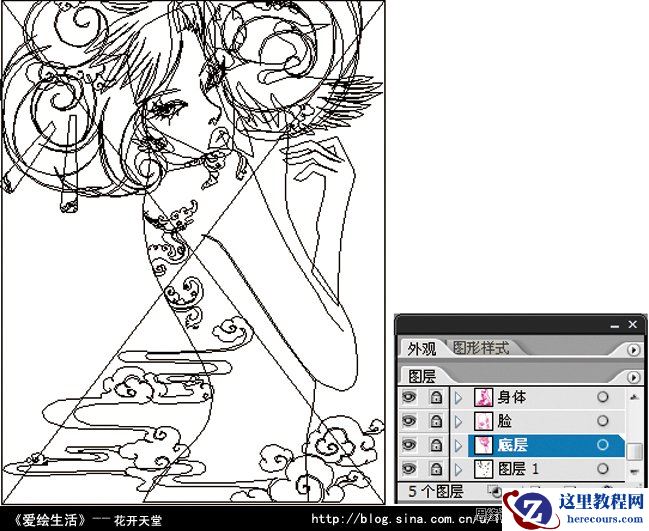Unlock the 底层 layer padlock
This screenshot has height=531, width=649.
[435, 445]
